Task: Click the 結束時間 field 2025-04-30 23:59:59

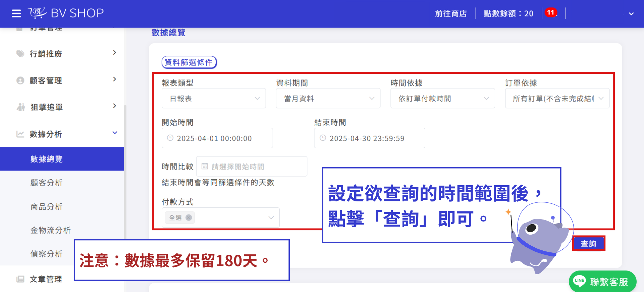Action: (370, 138)
